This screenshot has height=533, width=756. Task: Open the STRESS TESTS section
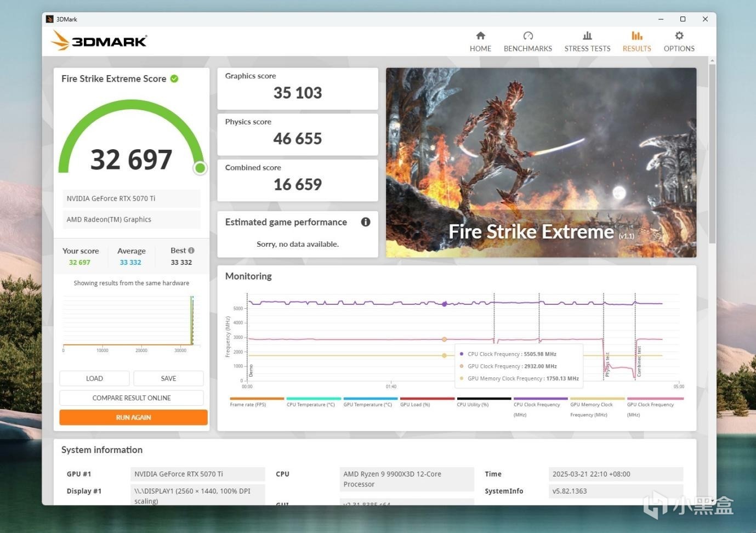tap(587, 42)
